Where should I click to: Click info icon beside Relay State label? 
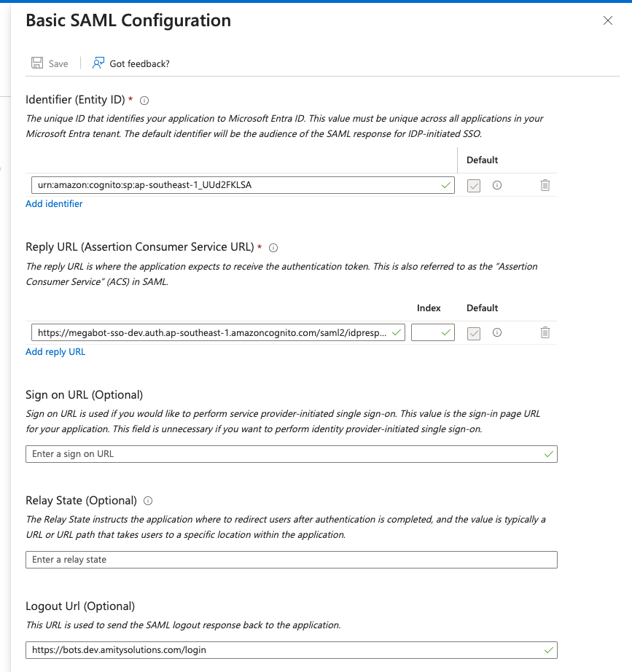tap(148, 501)
